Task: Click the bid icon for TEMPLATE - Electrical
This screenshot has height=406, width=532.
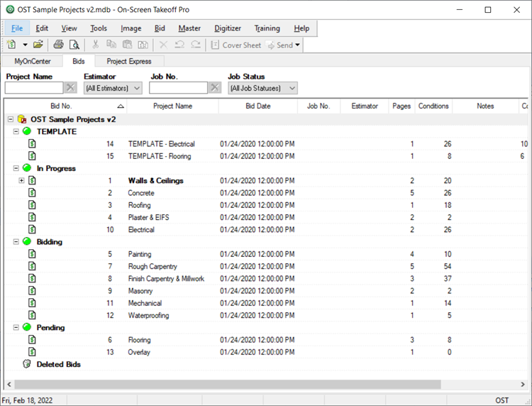Action: point(32,143)
